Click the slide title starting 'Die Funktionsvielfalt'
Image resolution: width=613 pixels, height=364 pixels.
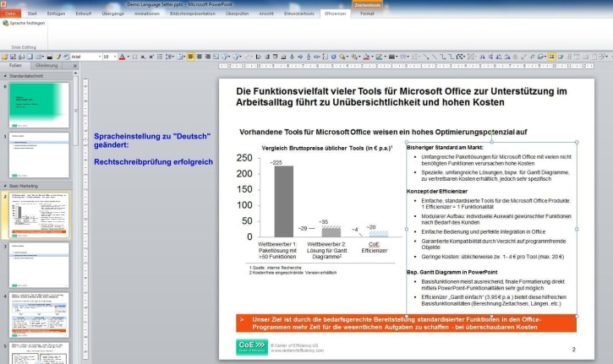[x=401, y=97]
